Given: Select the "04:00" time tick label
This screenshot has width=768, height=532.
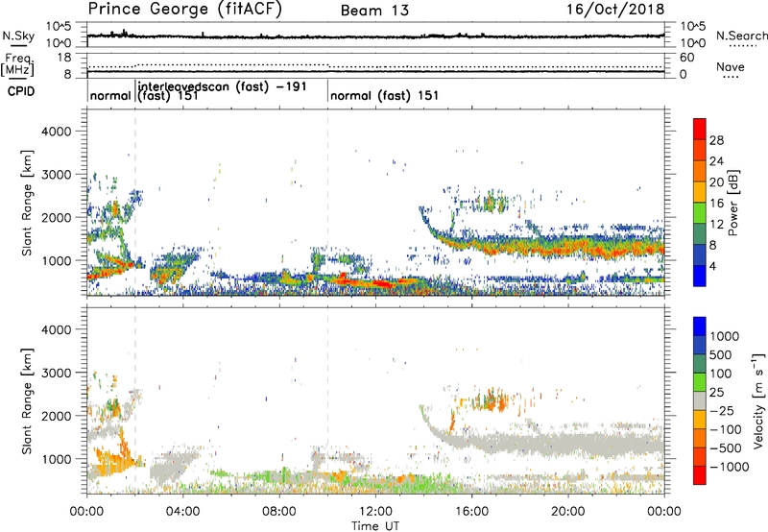Looking at the screenshot, I should (x=182, y=512).
